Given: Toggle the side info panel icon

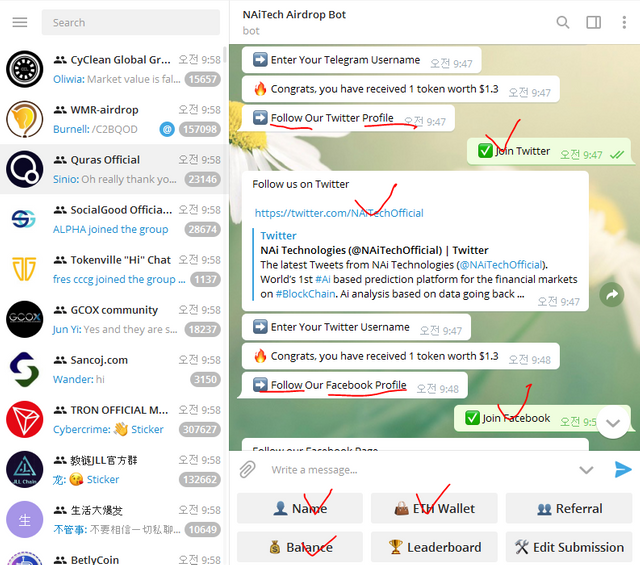Looking at the screenshot, I should pos(593,22).
